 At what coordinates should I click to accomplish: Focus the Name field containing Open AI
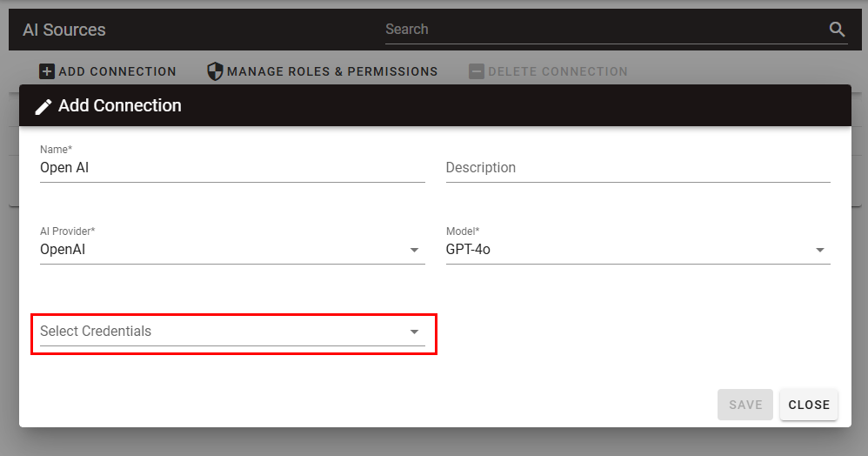point(231,168)
